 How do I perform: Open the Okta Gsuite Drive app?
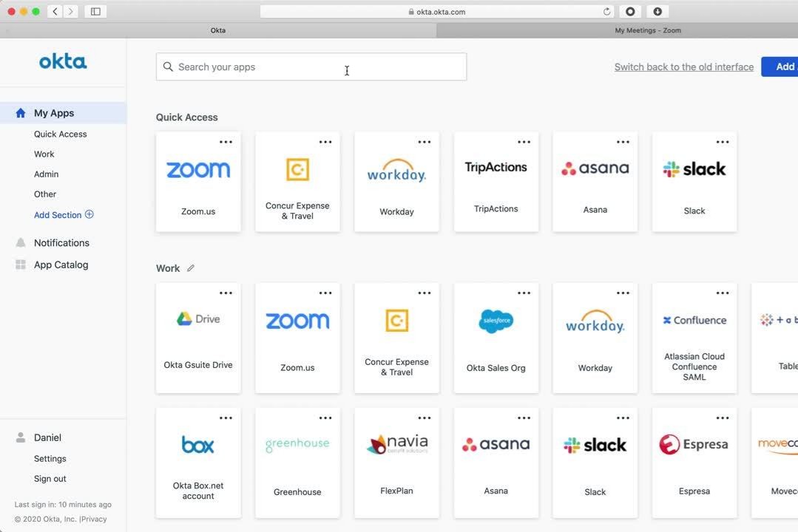[198, 338]
